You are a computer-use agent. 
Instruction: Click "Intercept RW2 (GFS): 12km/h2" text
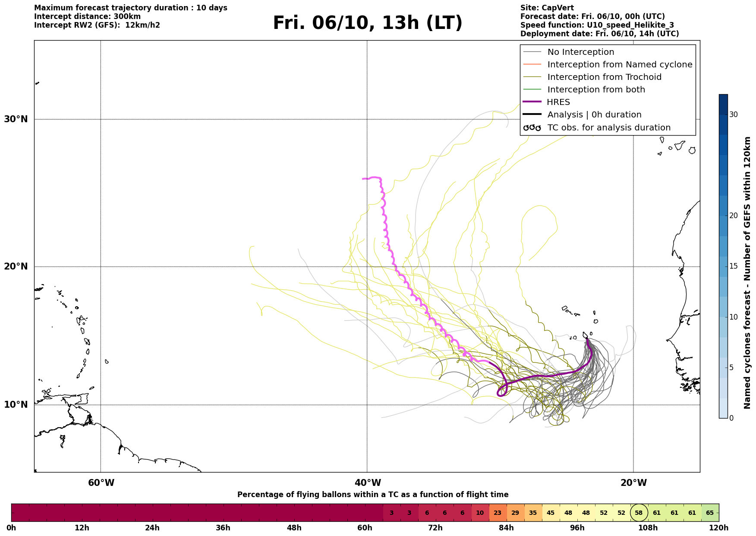97,25
